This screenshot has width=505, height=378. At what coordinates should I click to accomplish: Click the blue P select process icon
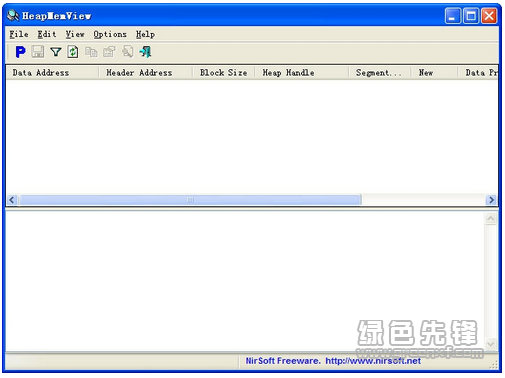pos(20,52)
